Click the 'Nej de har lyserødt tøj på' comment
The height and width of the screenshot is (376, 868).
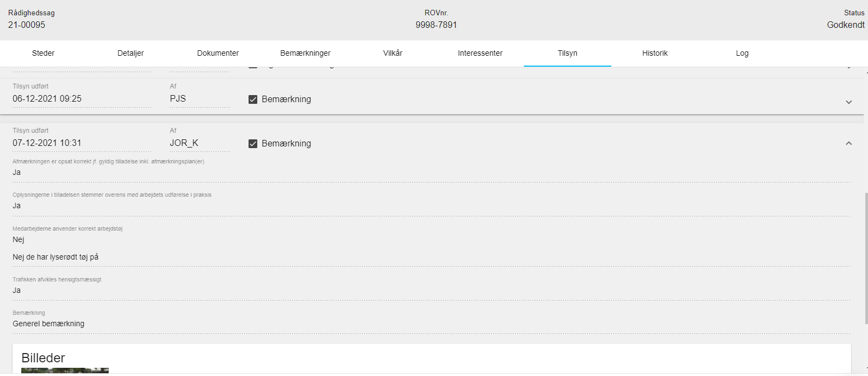(x=56, y=257)
